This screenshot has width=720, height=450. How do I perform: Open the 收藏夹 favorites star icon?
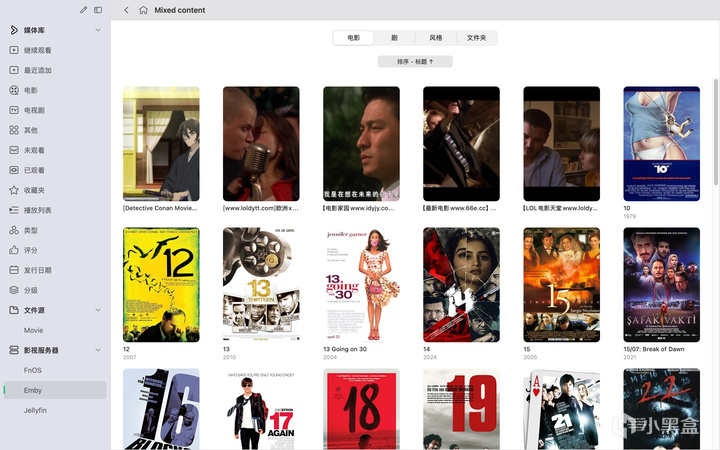coord(14,190)
